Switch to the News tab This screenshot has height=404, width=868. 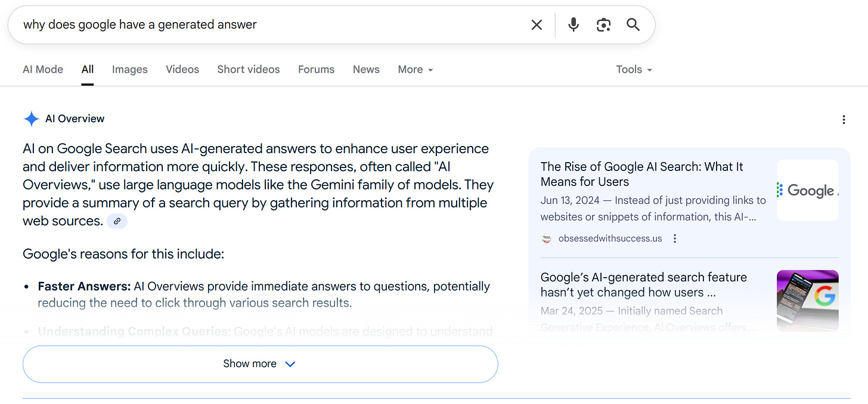pyautogui.click(x=366, y=69)
